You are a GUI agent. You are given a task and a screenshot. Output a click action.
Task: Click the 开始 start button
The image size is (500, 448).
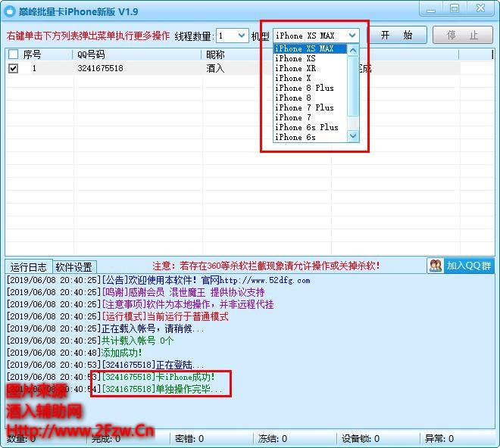(397, 35)
